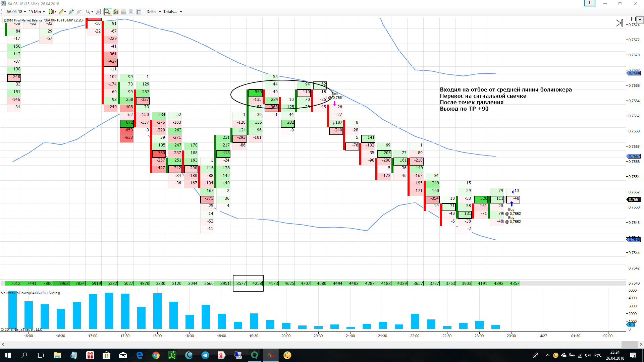644x362 pixels.
Task: Open the drawing tools pencil dropdown
Action: 62,12
